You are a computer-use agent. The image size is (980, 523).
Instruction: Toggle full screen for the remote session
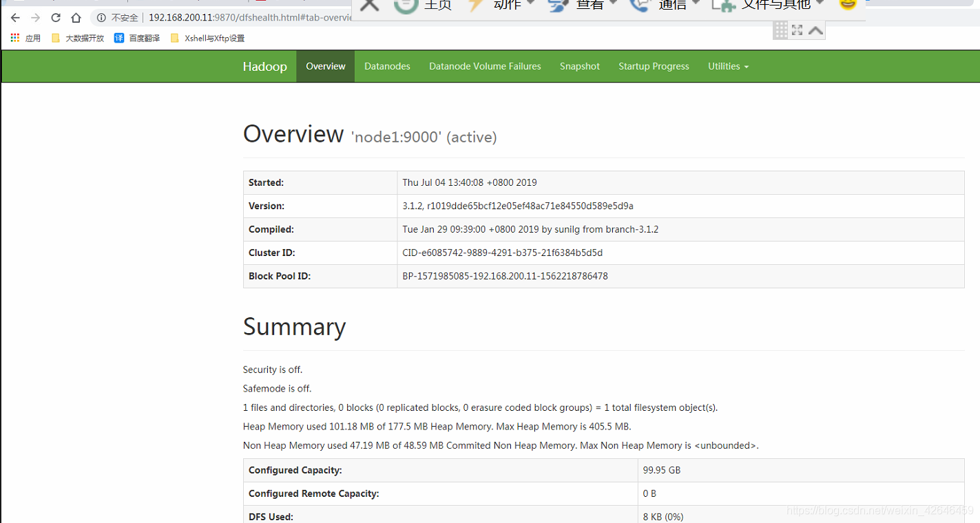797,30
